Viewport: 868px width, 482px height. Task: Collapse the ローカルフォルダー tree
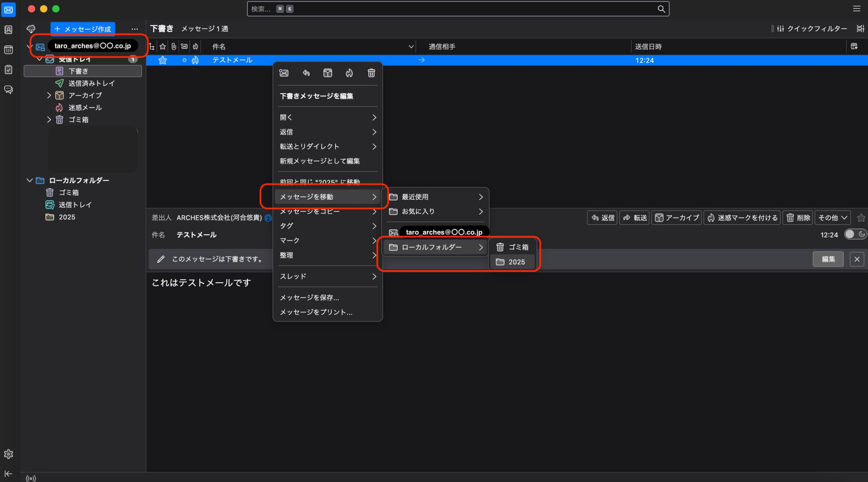click(30, 180)
